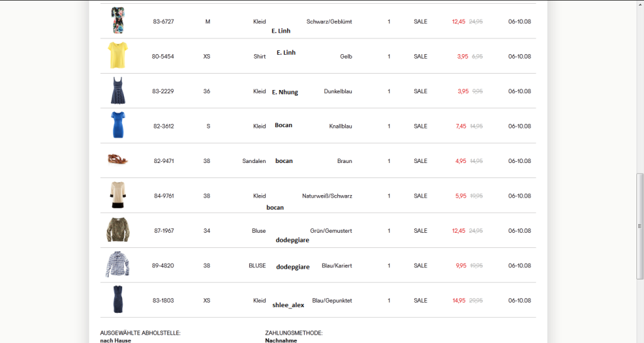This screenshot has height=343, width=644.
Task: Select the green patterned blouse thumbnail
Action: tap(118, 230)
